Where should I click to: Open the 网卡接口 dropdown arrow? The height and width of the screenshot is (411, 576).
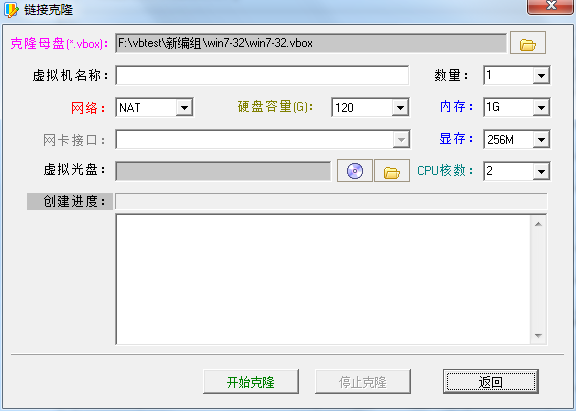401,140
